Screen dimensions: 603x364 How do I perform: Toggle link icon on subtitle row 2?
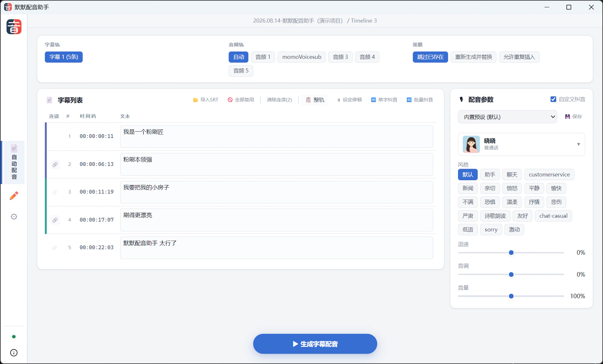click(55, 164)
